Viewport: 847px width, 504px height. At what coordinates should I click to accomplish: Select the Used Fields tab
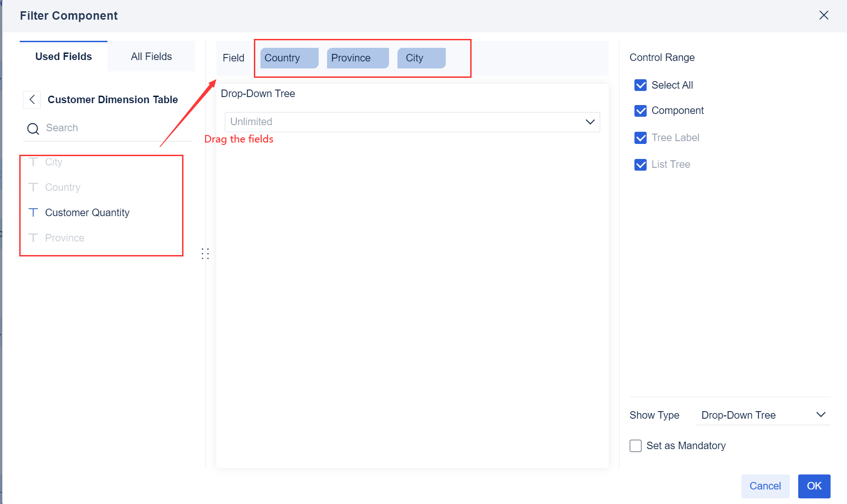coord(63,56)
